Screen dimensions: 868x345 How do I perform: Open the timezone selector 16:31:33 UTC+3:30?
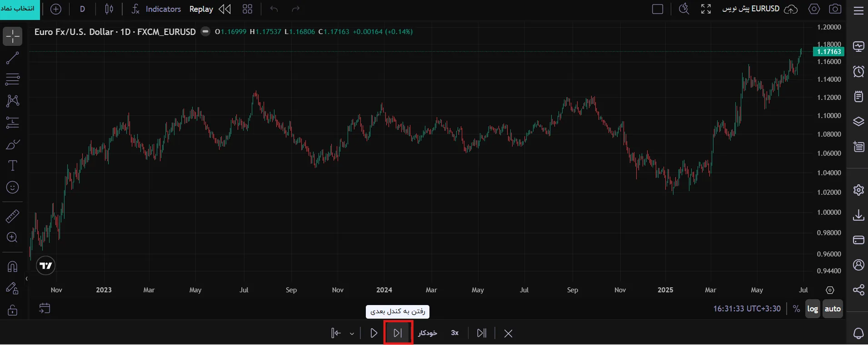747,309
